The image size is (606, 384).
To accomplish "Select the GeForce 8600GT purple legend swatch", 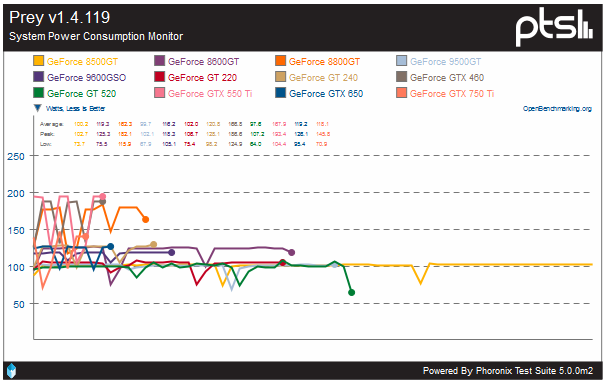I will 159,61.
